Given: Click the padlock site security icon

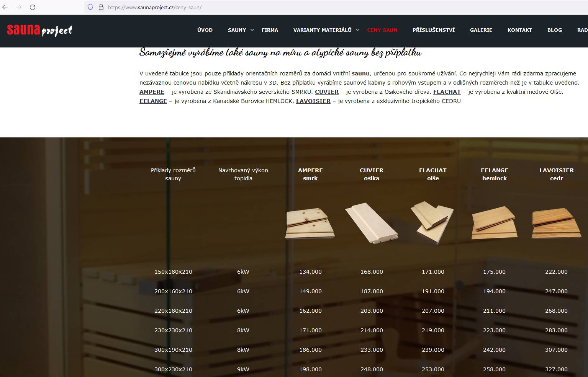Looking at the screenshot, I should pos(101,7).
